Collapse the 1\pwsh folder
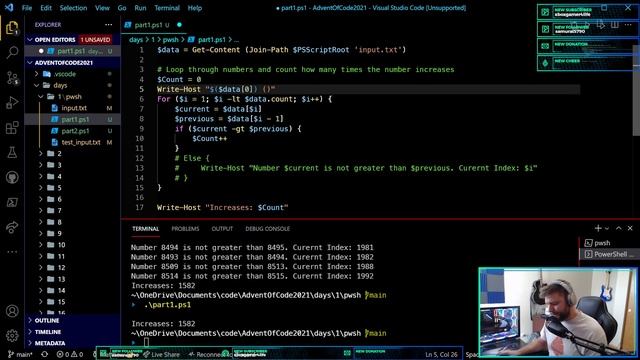Screen dimensions: 640x360 tap(73, 97)
